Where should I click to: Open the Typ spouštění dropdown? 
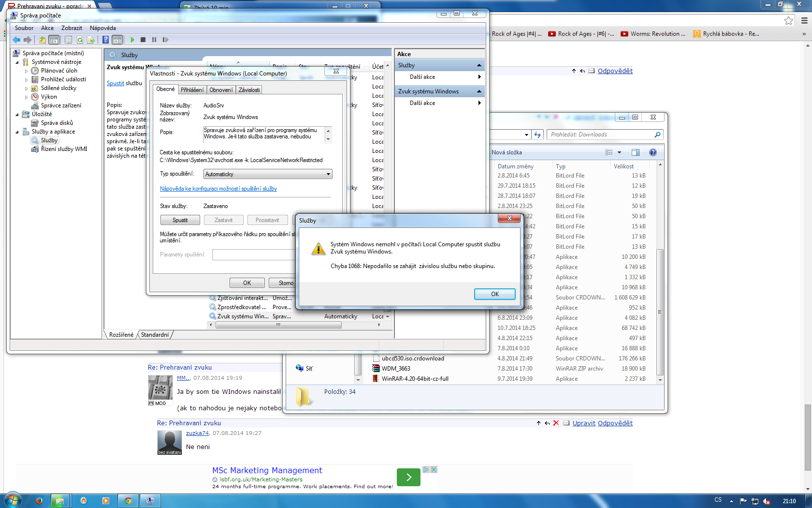click(x=268, y=174)
